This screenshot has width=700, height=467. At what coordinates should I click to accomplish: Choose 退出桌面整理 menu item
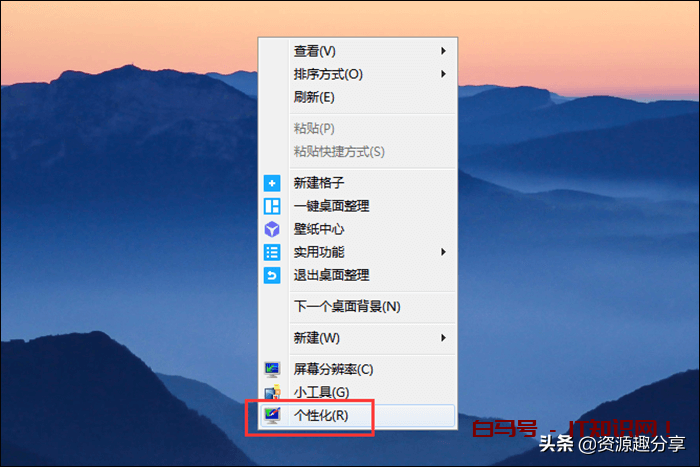click(x=358, y=275)
